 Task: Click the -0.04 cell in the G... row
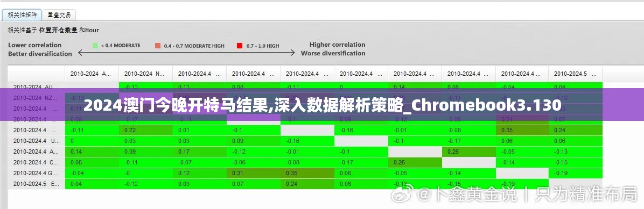pos(92,173)
